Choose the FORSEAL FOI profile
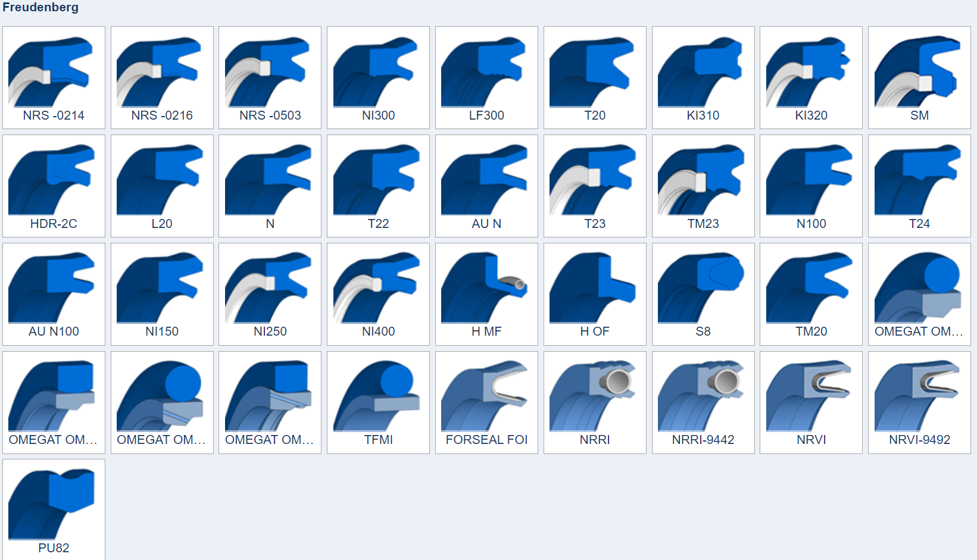This screenshot has height=560, width=977. pyautogui.click(x=486, y=402)
